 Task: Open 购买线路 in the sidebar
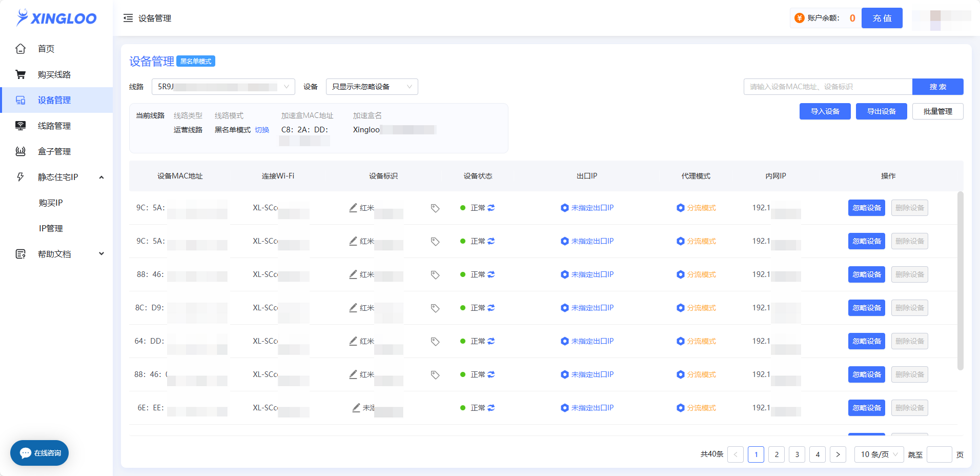(x=56, y=74)
